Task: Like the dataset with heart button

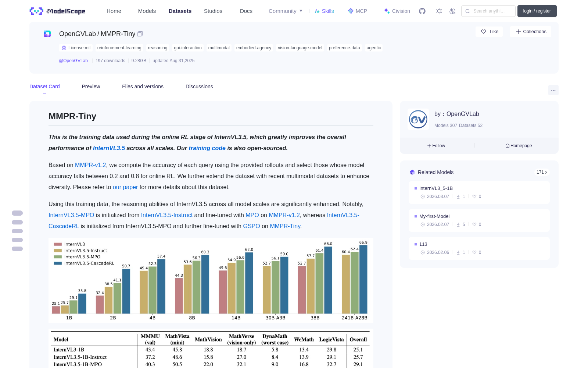Action: [x=490, y=32]
